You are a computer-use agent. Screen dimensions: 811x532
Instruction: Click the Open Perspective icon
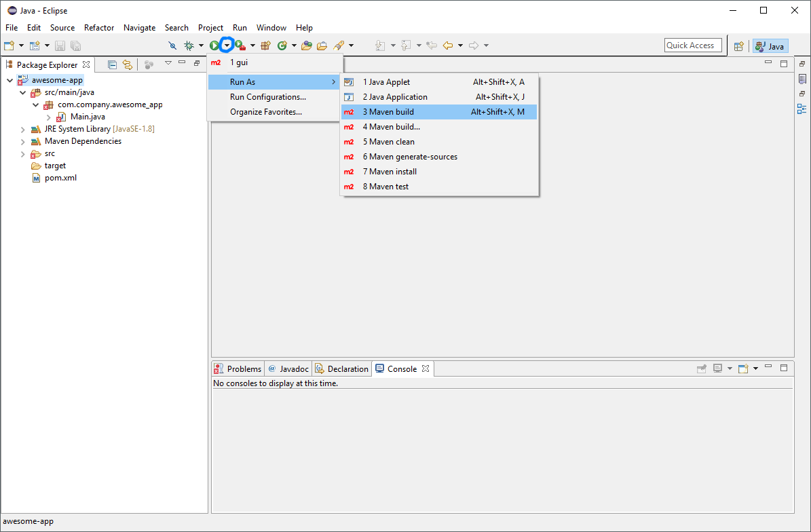tap(738, 46)
